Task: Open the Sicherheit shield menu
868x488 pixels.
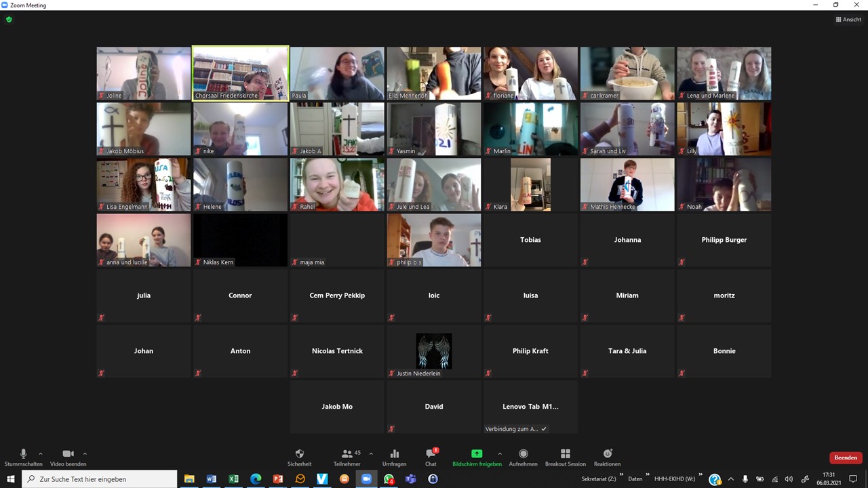Action: (299, 457)
